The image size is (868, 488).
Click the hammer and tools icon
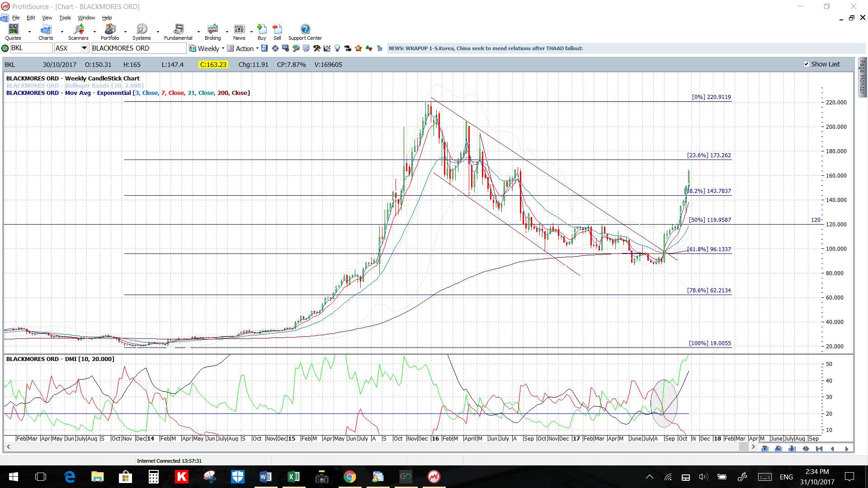[317, 48]
